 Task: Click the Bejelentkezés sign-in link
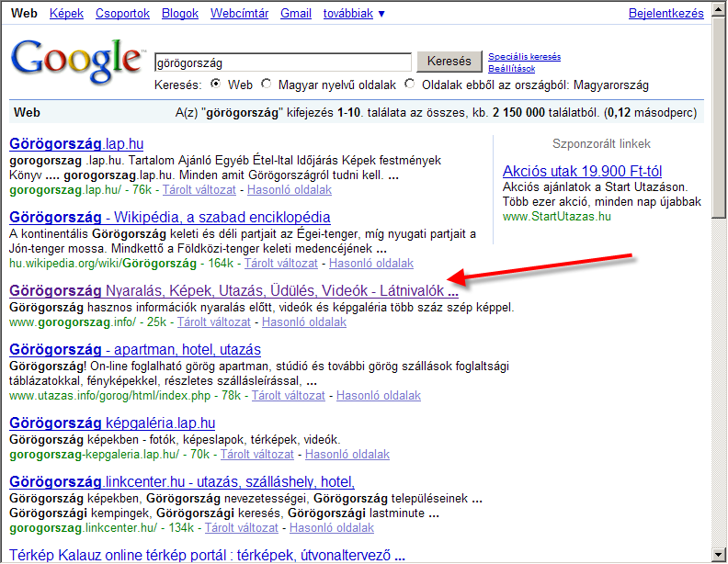tap(665, 14)
